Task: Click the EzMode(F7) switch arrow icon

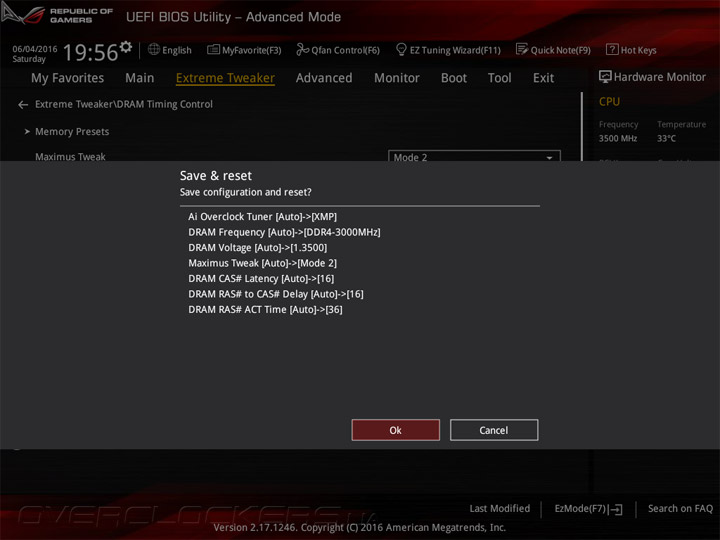Action: (616, 509)
